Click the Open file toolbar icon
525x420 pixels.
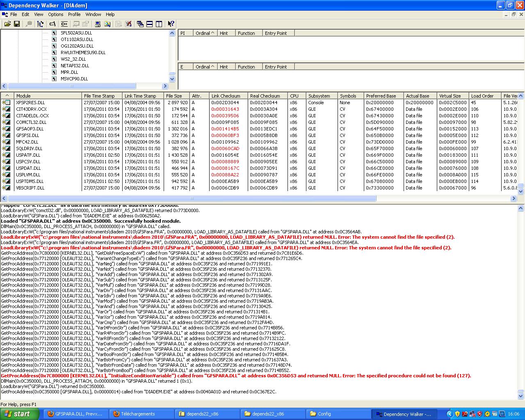[7, 24]
